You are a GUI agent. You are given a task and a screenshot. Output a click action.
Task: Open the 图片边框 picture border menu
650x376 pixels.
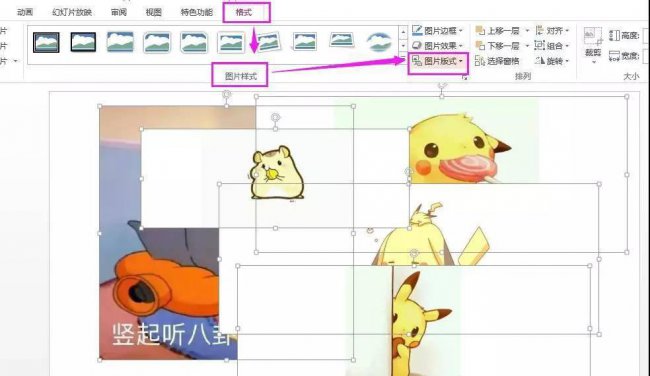437,31
